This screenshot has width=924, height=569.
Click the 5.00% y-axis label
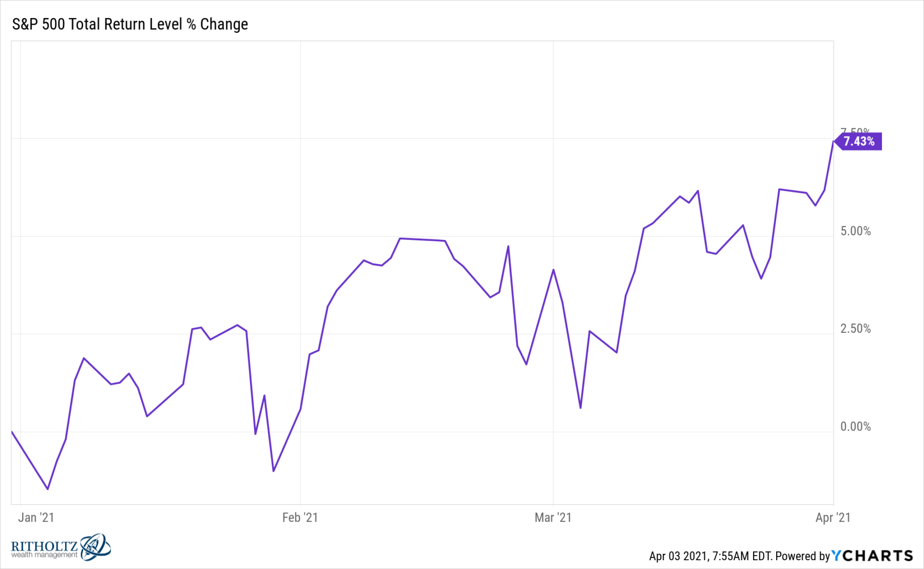[x=855, y=231]
